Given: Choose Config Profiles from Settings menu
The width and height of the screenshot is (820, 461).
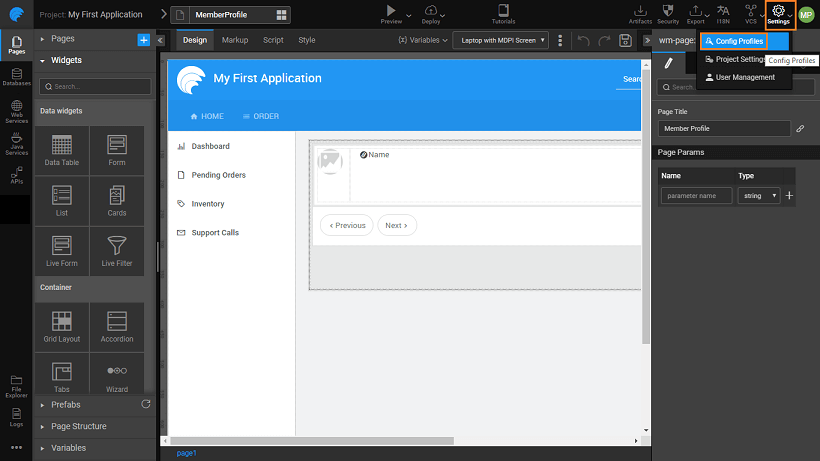Looking at the screenshot, I should point(734,41).
